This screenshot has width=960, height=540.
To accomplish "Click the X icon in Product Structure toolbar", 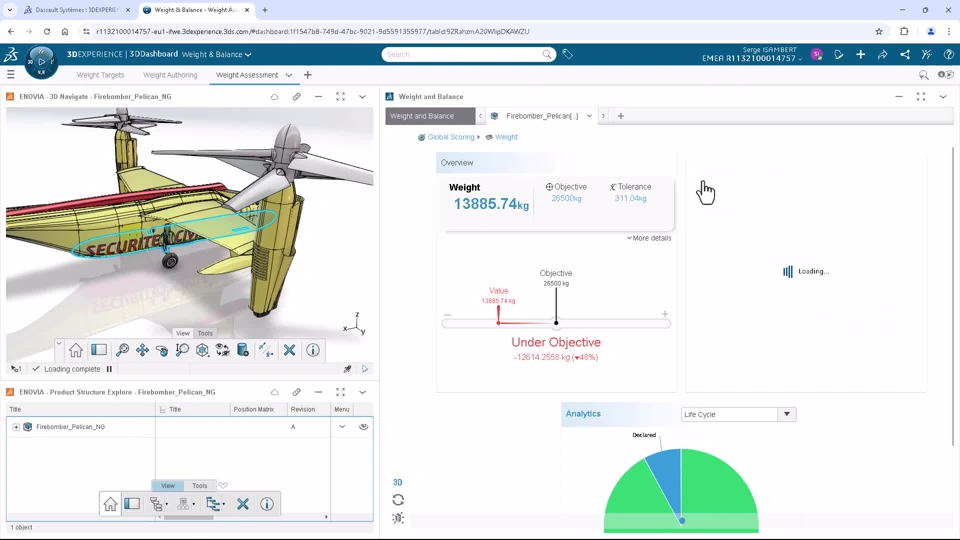I will click(x=243, y=504).
